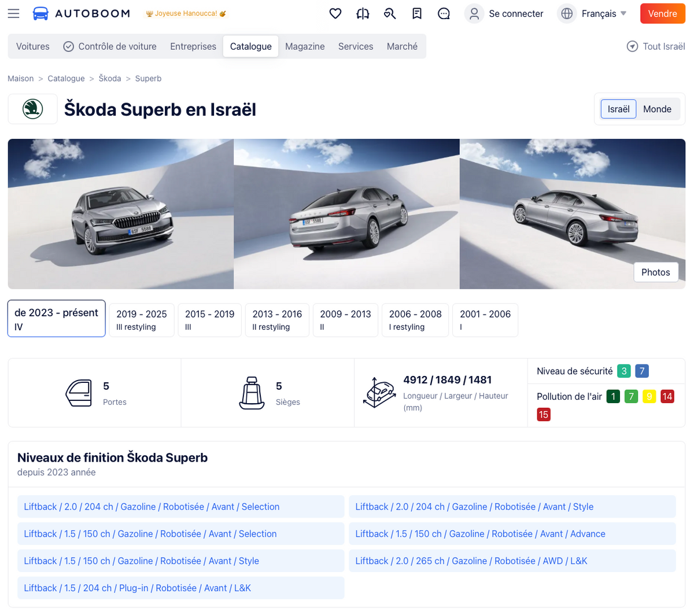
Task: Select generation 2013 - 2016 II restyling
Action: tap(277, 320)
